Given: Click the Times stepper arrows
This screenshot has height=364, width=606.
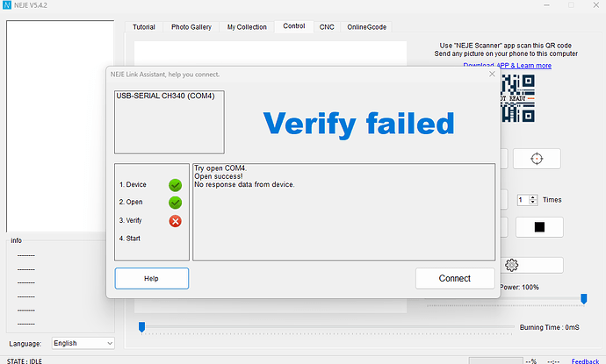Looking at the screenshot, I should [x=533, y=200].
